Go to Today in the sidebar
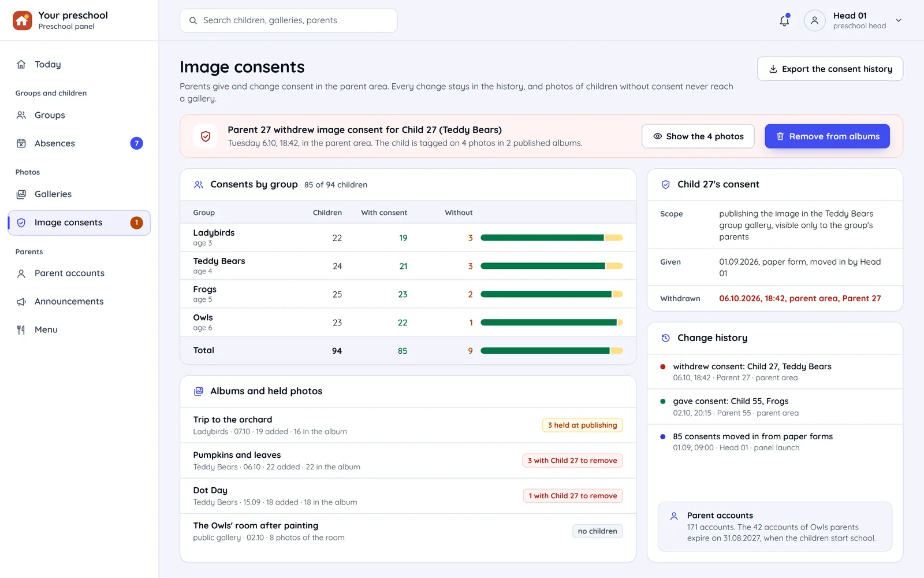 point(79,64)
